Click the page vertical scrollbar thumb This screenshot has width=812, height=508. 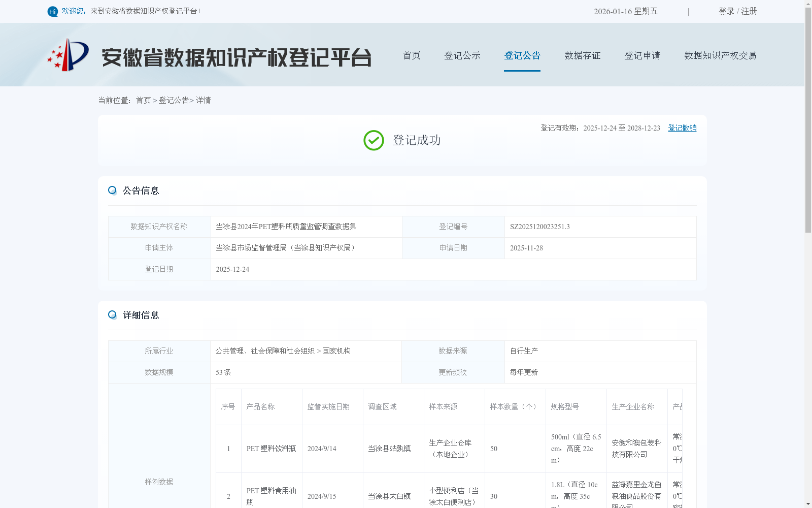[808, 120]
